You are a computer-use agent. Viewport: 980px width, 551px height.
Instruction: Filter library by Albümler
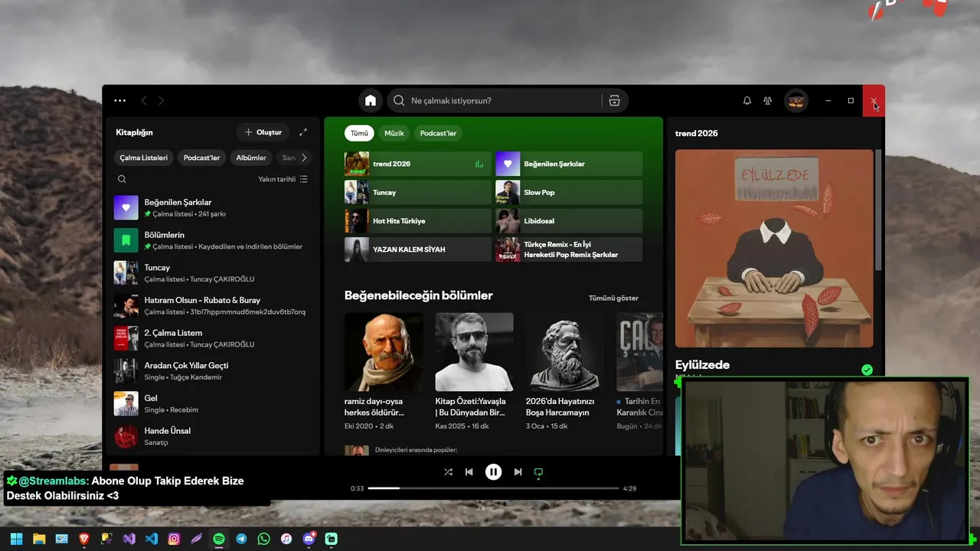pyautogui.click(x=251, y=158)
